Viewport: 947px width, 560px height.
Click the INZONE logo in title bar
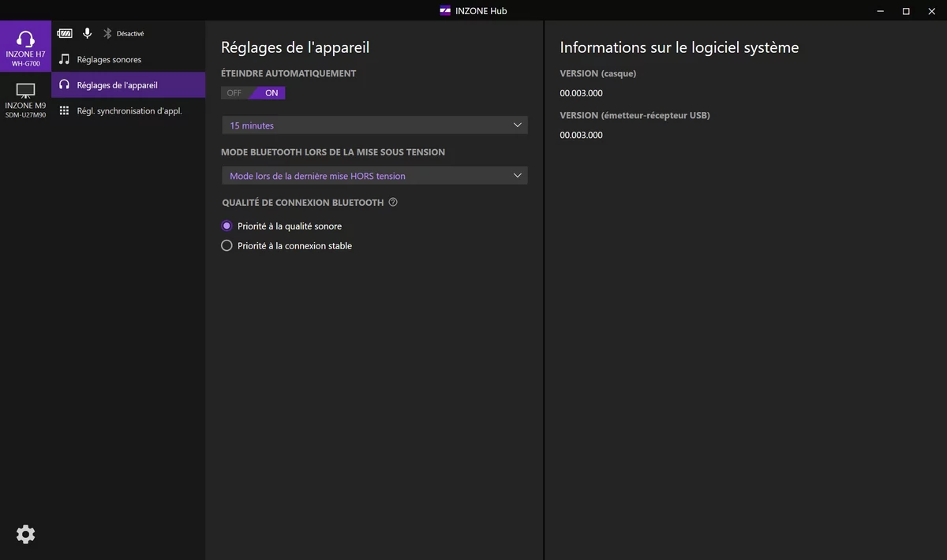(x=445, y=10)
